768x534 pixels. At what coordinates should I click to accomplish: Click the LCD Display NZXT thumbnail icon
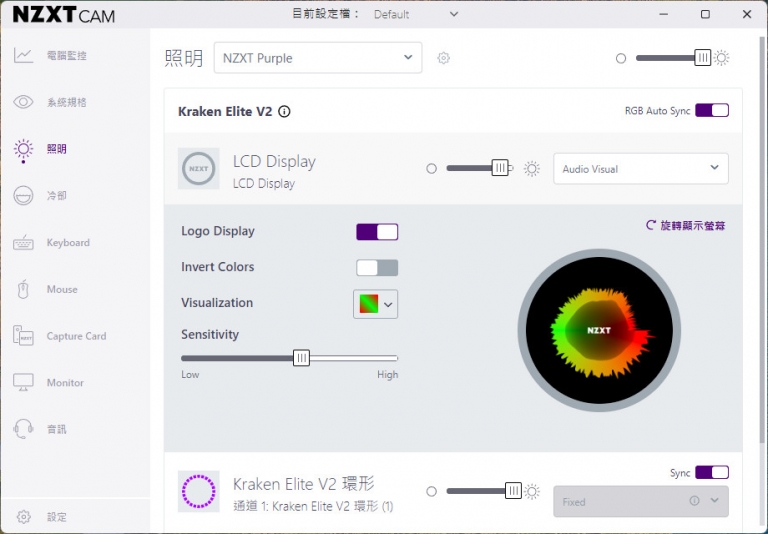(x=198, y=169)
